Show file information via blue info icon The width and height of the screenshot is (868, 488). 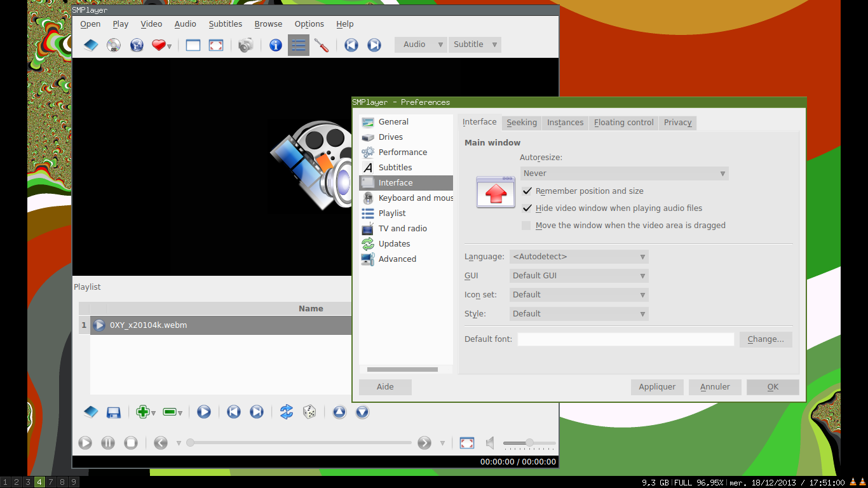(x=276, y=45)
